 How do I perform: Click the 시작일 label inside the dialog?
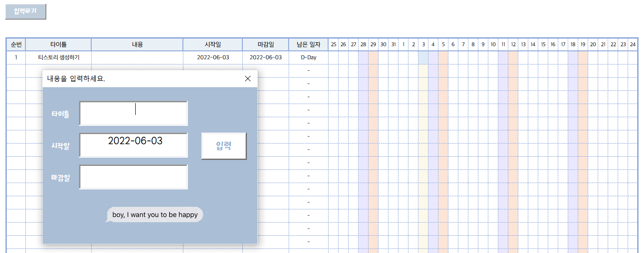coord(60,146)
